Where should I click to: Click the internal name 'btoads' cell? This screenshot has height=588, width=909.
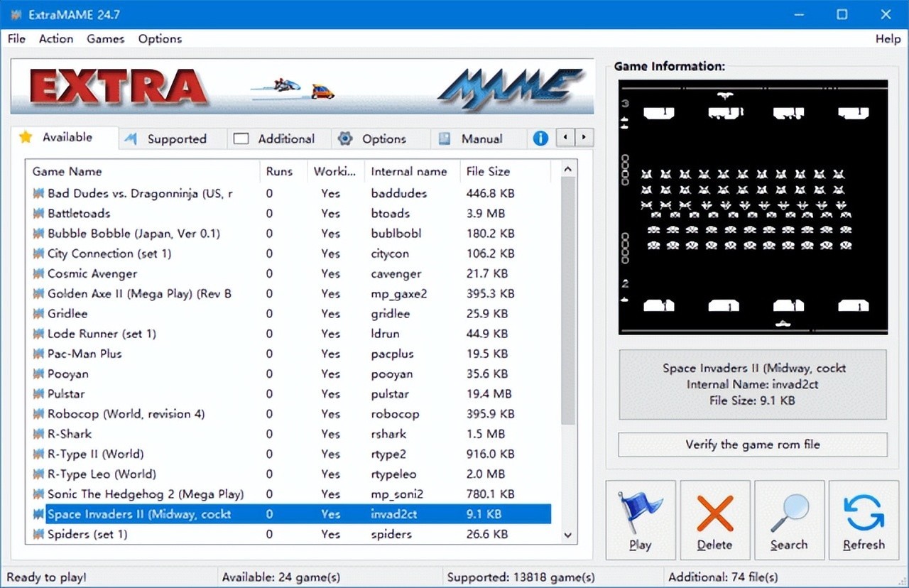[x=390, y=213]
